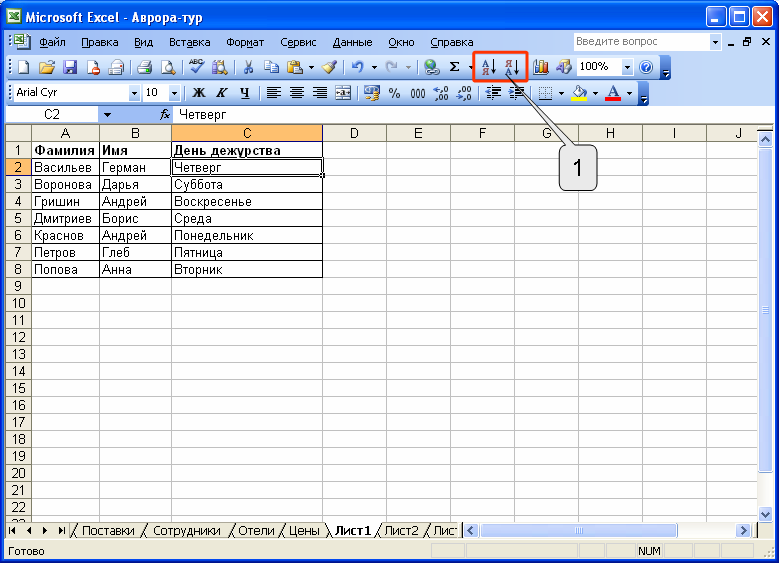Open the font color dropdown arrow
779x563 pixels.
629,93
